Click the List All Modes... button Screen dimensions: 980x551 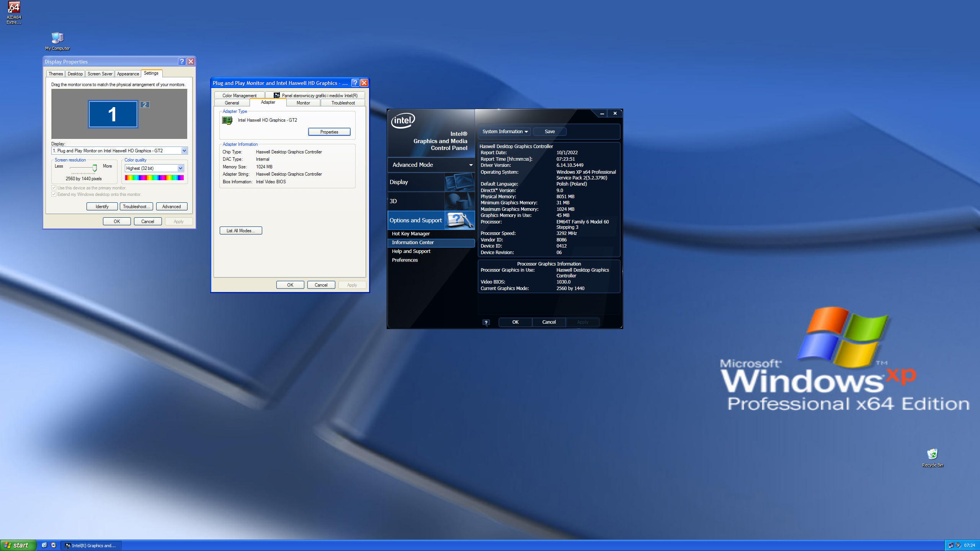pyautogui.click(x=241, y=231)
